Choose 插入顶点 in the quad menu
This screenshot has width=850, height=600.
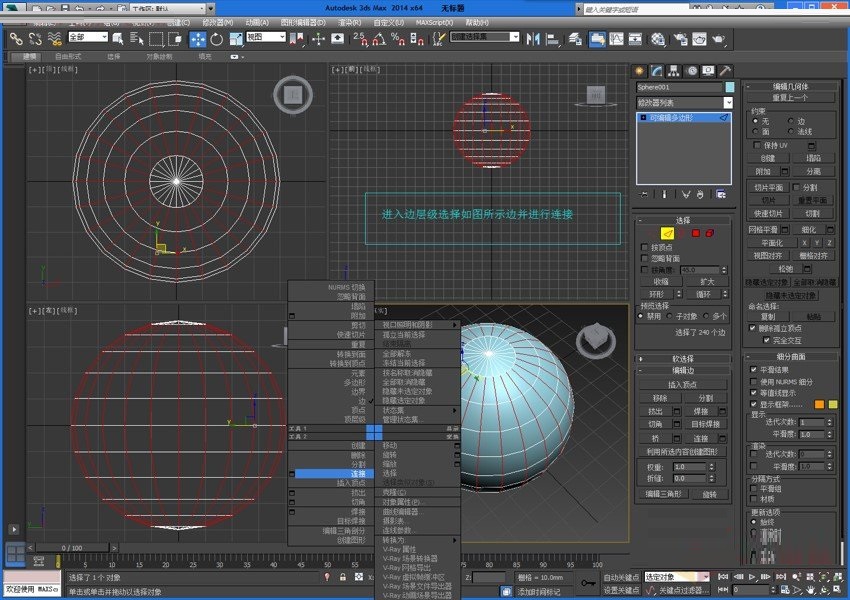(x=351, y=483)
